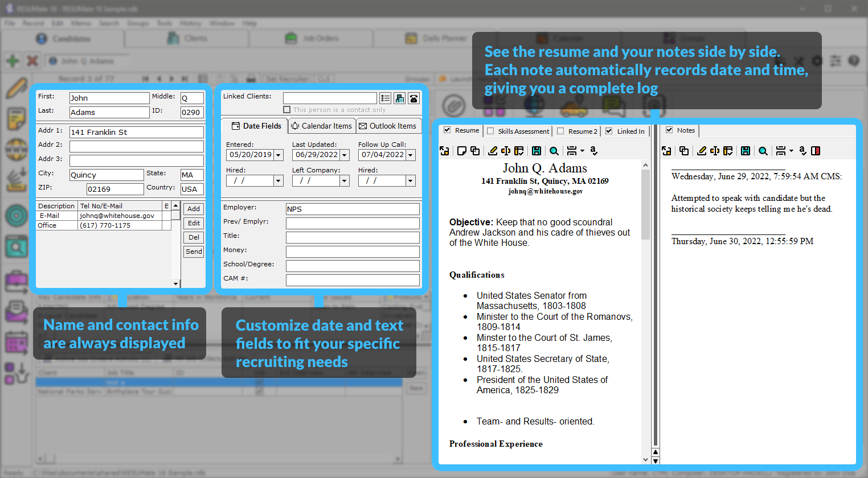Run spell check in the Notes toolbar
The height and width of the screenshot is (478, 868).
pos(803,151)
